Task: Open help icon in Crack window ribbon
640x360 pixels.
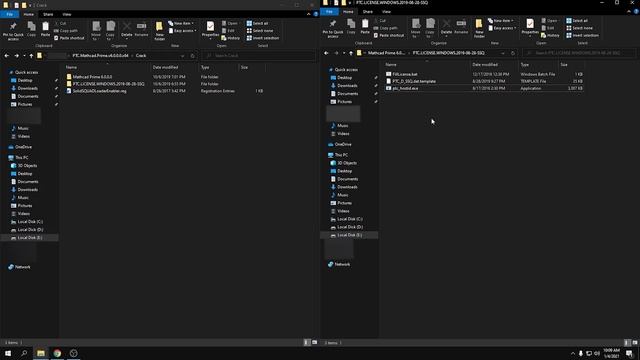Action: click(316, 14)
